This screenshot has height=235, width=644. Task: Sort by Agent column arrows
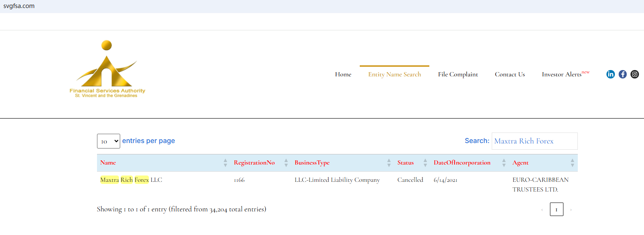572,163
